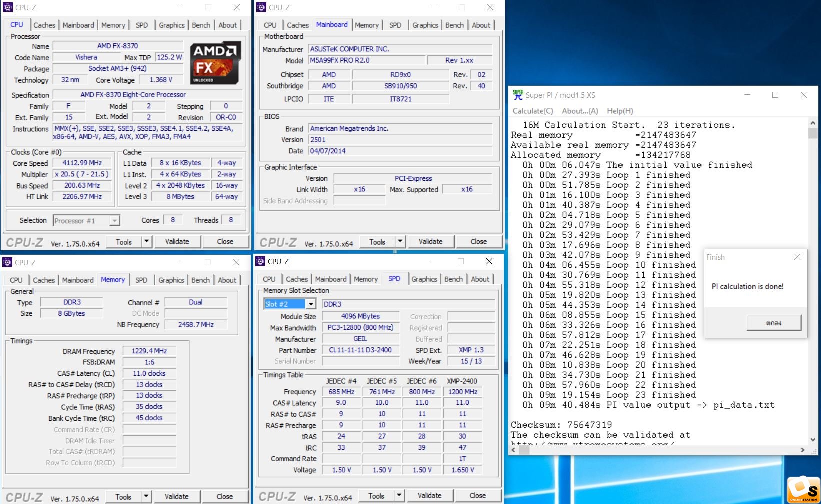This screenshot has height=504, width=821.
Task: Click scroll-down arrow in Super PI output
Action: click(x=812, y=439)
